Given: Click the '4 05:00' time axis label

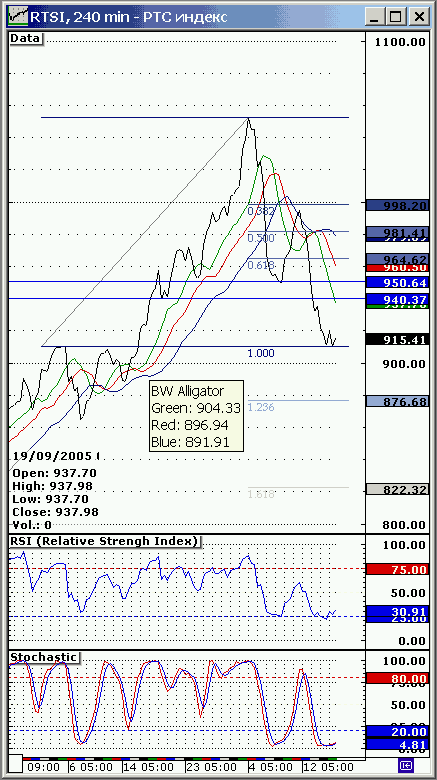Looking at the screenshot, I should (x=272, y=766).
